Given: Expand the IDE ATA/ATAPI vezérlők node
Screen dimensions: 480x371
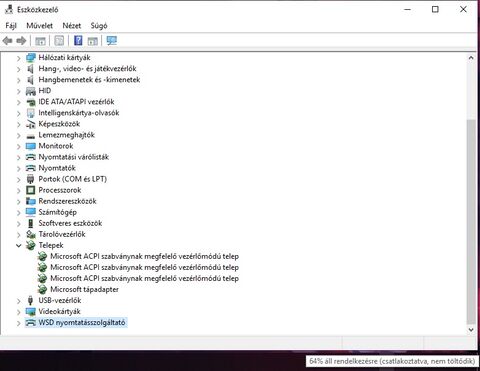Looking at the screenshot, I should pyautogui.click(x=19, y=102).
